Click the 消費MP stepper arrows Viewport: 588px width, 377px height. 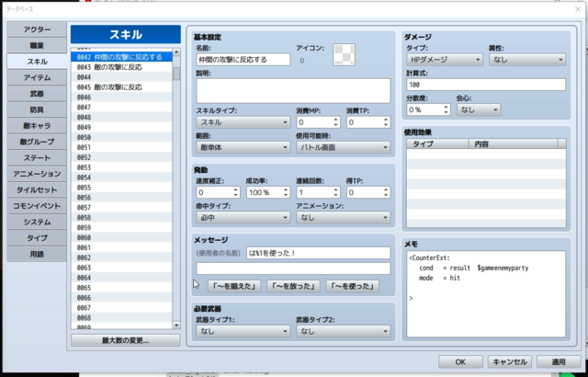(335, 122)
